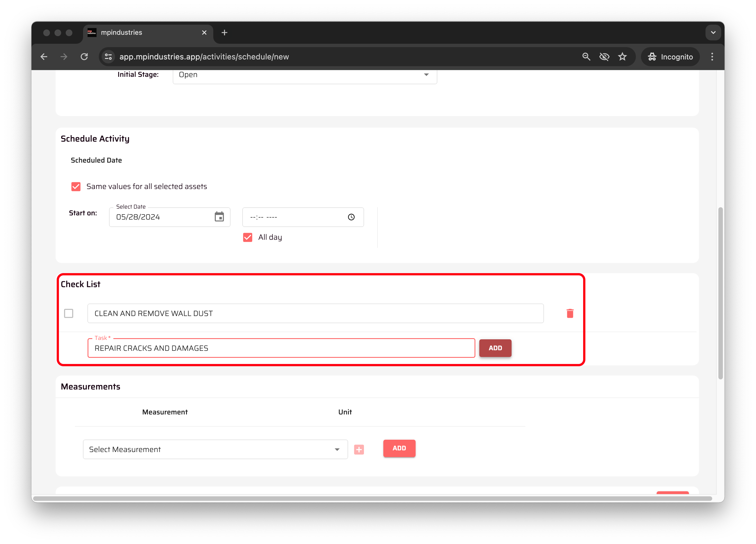Toggle the All day checkbox
This screenshot has width=756, height=544.
[x=247, y=237]
